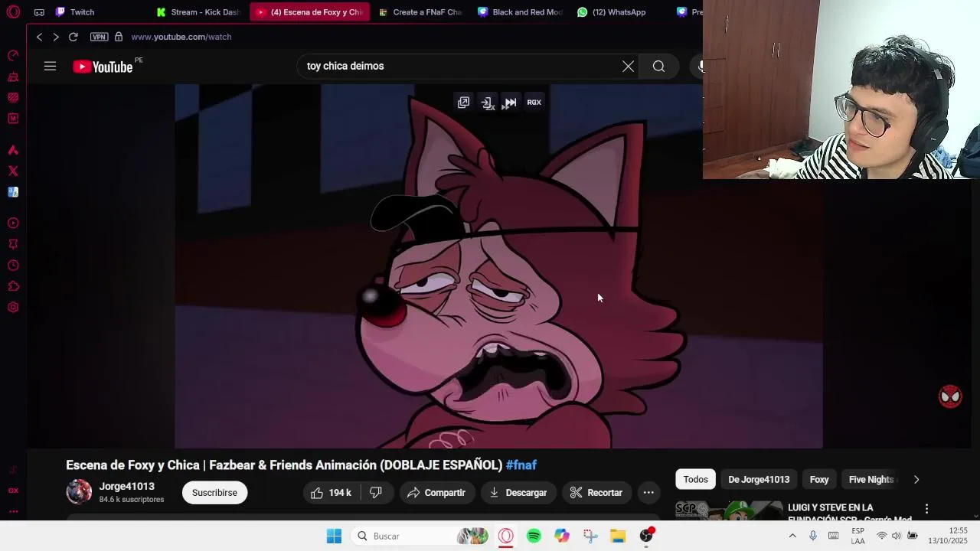
Task: Open LUIGI Y STEVE video thumbnail
Action: (x=728, y=511)
